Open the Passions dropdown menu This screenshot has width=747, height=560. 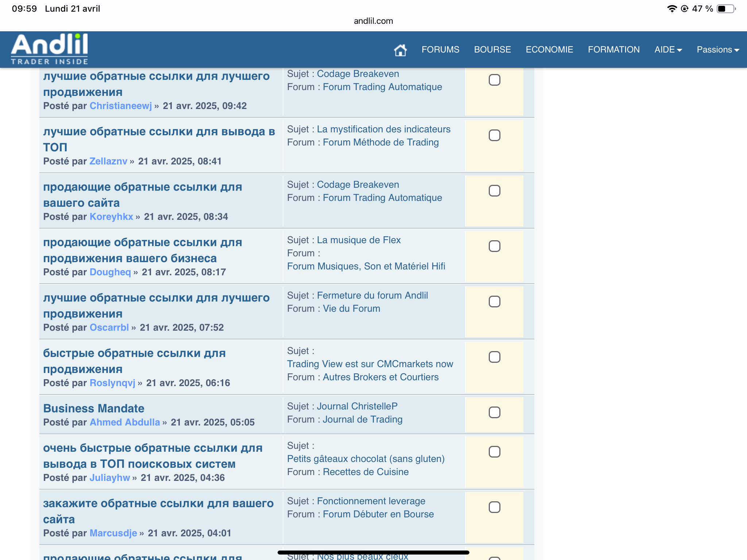coord(717,50)
